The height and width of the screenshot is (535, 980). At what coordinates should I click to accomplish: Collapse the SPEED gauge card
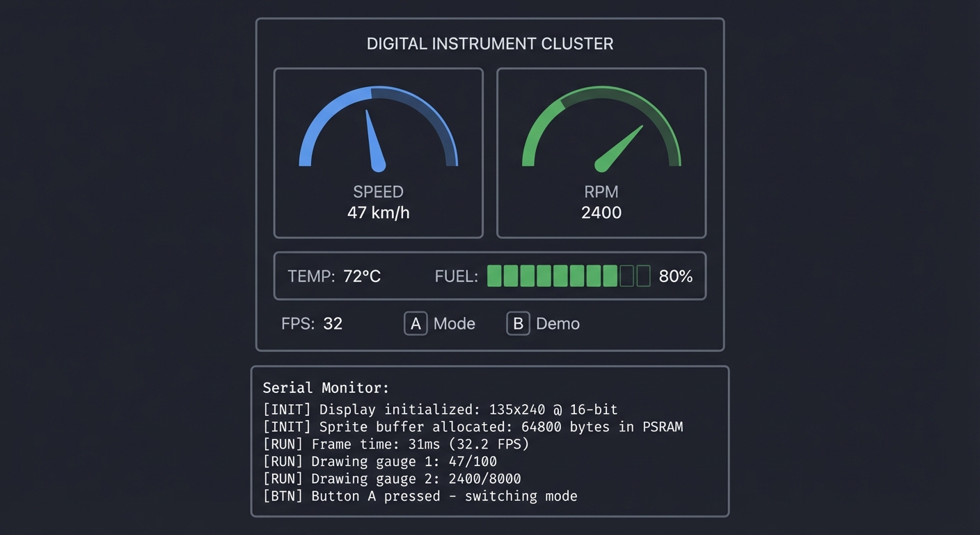coord(378,153)
